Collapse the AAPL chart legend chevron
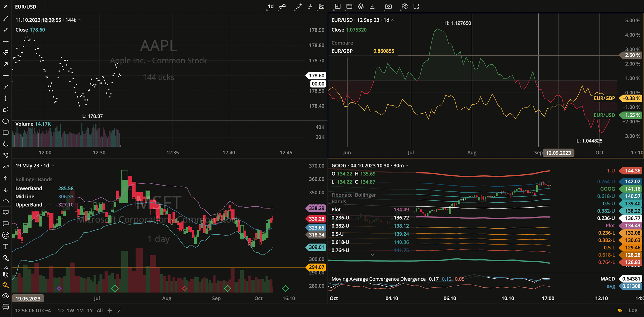 [79, 20]
